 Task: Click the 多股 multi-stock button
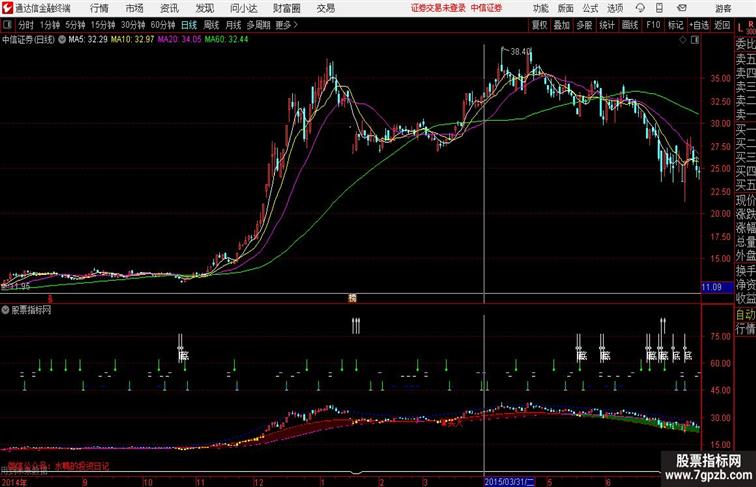tap(584, 25)
